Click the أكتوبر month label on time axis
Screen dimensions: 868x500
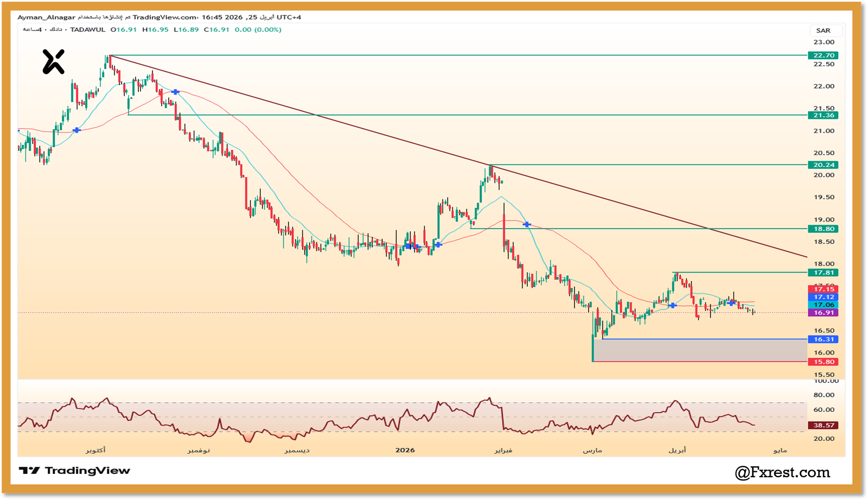pyautogui.click(x=95, y=450)
